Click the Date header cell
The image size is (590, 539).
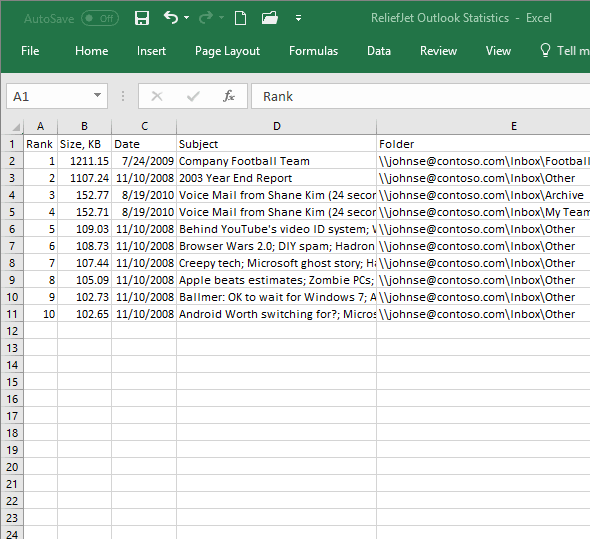point(144,144)
